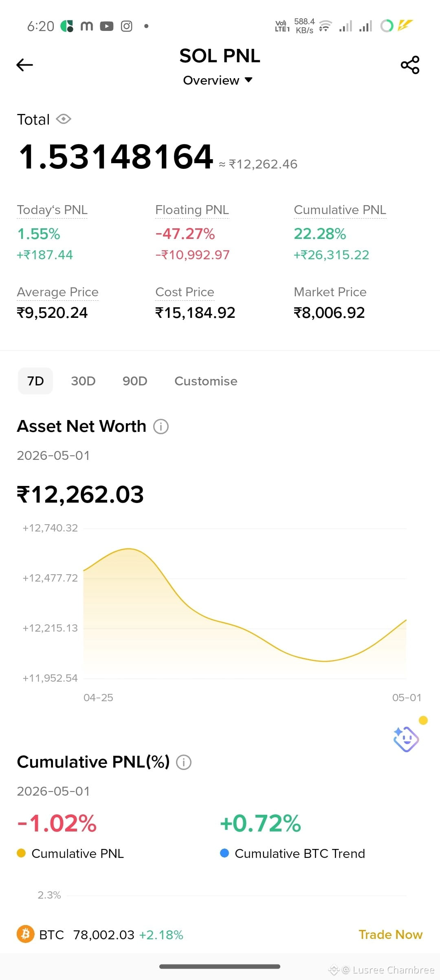
Task: Tap the Cost Price label for explanation
Action: pyautogui.click(x=185, y=292)
